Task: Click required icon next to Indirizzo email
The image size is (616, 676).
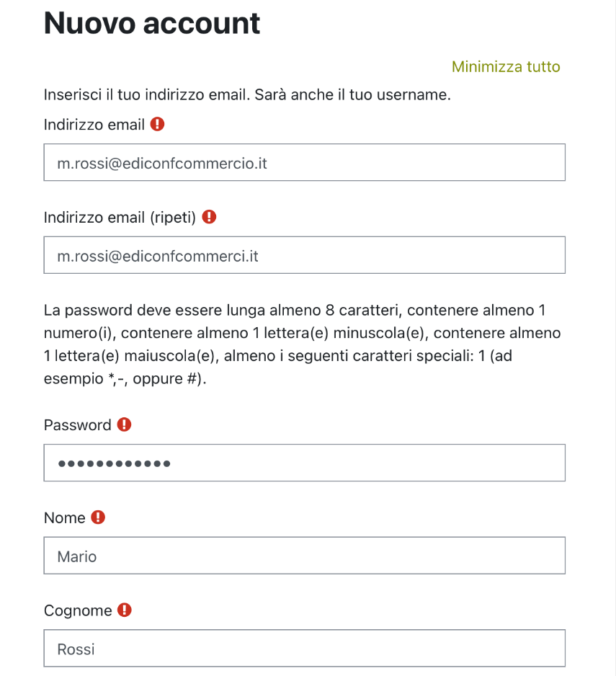Action: click(x=158, y=124)
